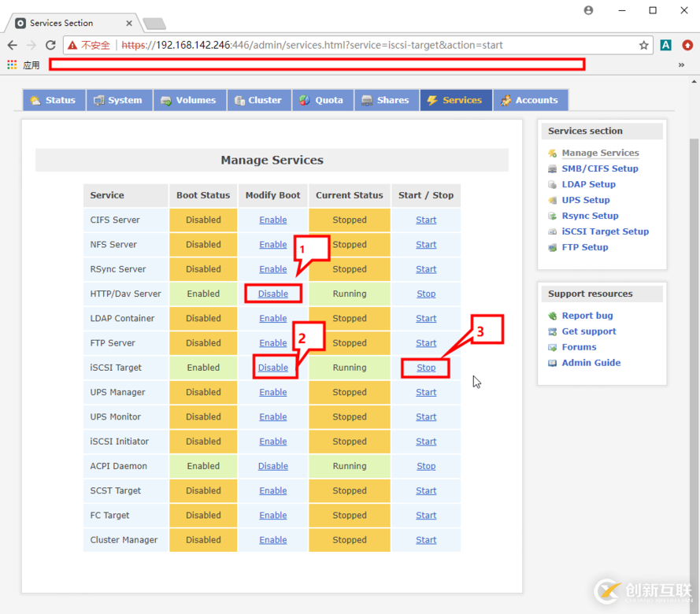
Task: Bookmark this page with star icon
Action: pos(643,46)
